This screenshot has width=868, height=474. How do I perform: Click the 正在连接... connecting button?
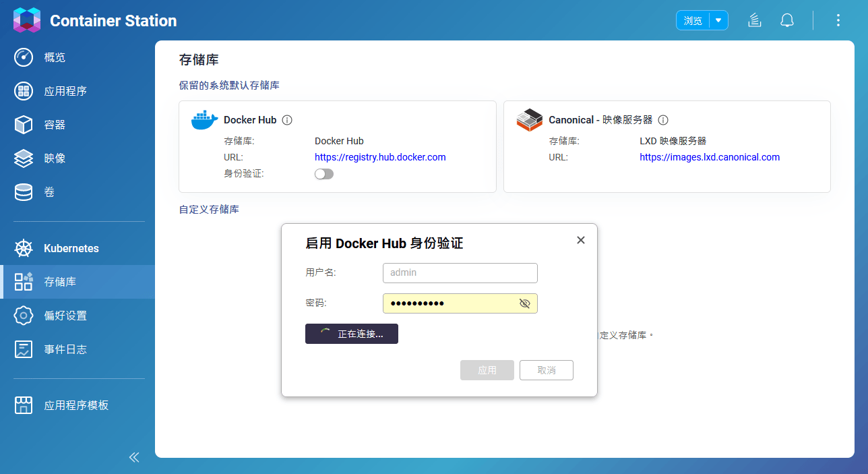click(x=352, y=334)
